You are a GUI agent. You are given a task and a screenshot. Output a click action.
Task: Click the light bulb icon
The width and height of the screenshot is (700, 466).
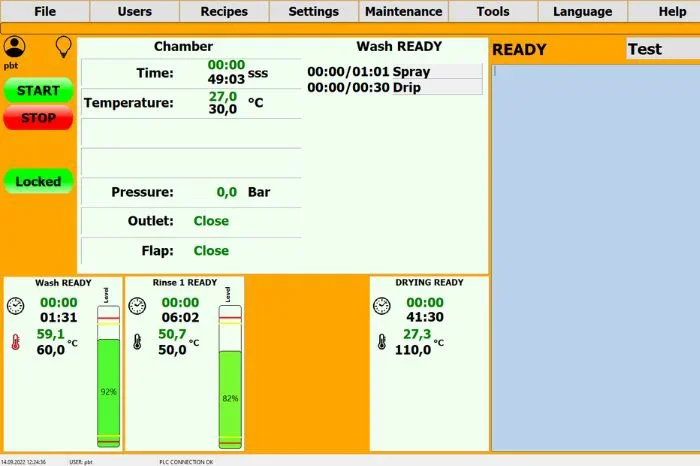pos(63,47)
